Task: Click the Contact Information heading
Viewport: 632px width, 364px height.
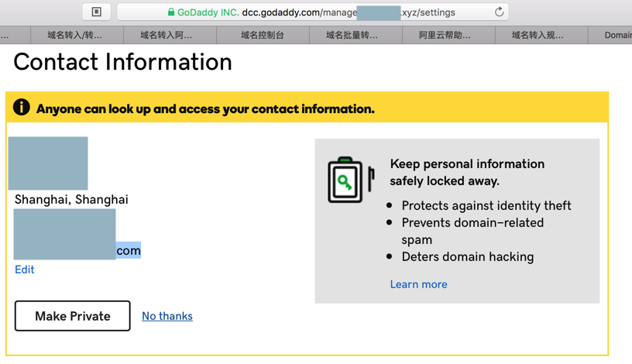Action: click(123, 62)
